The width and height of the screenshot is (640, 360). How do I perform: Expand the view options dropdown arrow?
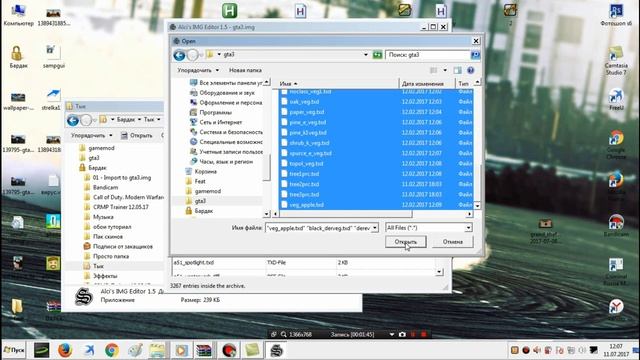tap(445, 70)
